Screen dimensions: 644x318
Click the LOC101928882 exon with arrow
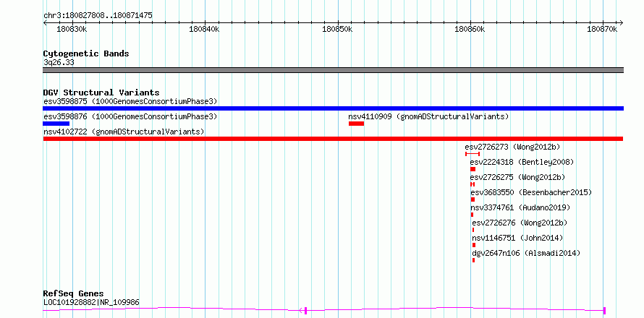pos(304,311)
